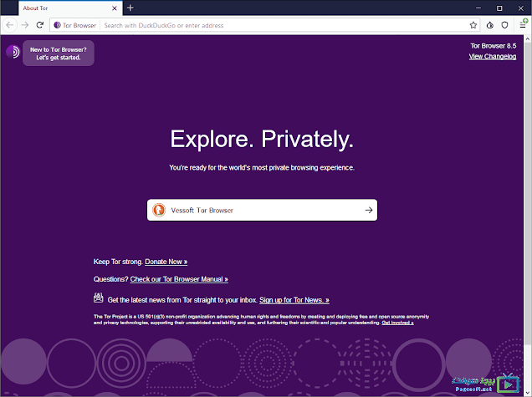Click the Tor Browser identity icon in address bar
Image resolution: width=532 pixels, height=397 pixels.
tap(75, 25)
